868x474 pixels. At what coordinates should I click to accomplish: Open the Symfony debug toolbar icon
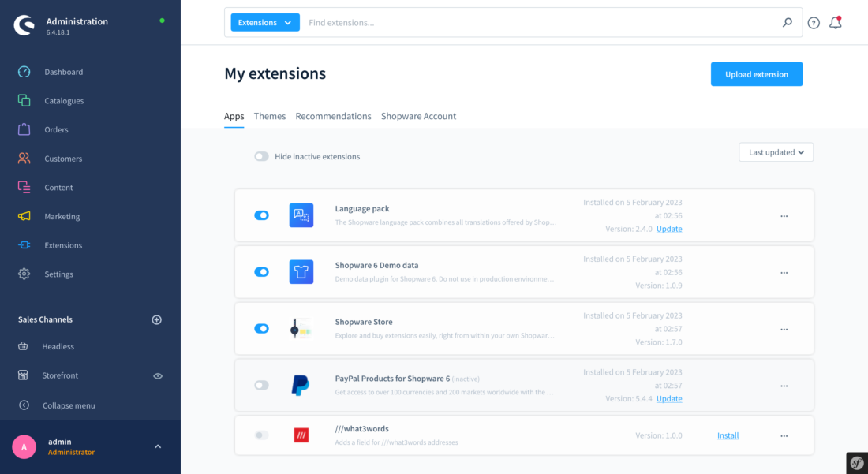(x=857, y=463)
